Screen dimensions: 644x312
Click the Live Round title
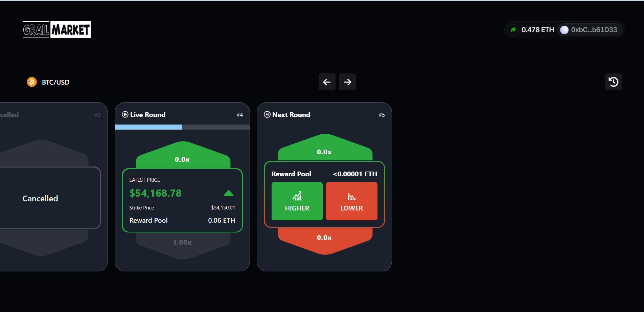(x=148, y=115)
